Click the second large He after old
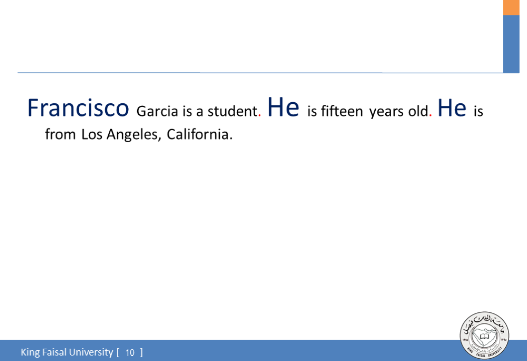Screen dimensions: 527x361 coord(452,108)
